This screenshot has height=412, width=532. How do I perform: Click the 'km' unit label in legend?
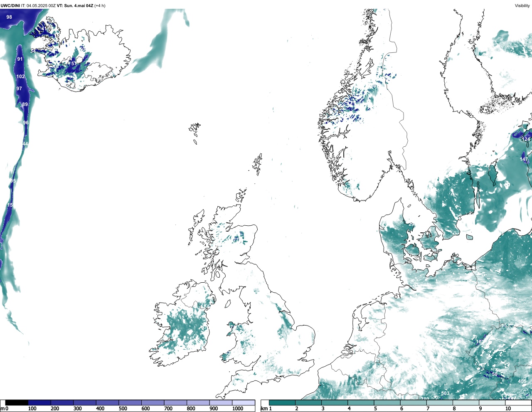[x=264, y=409]
